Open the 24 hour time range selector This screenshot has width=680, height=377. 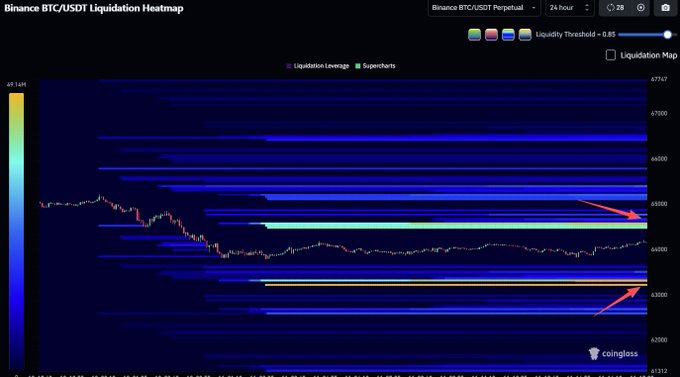click(569, 8)
